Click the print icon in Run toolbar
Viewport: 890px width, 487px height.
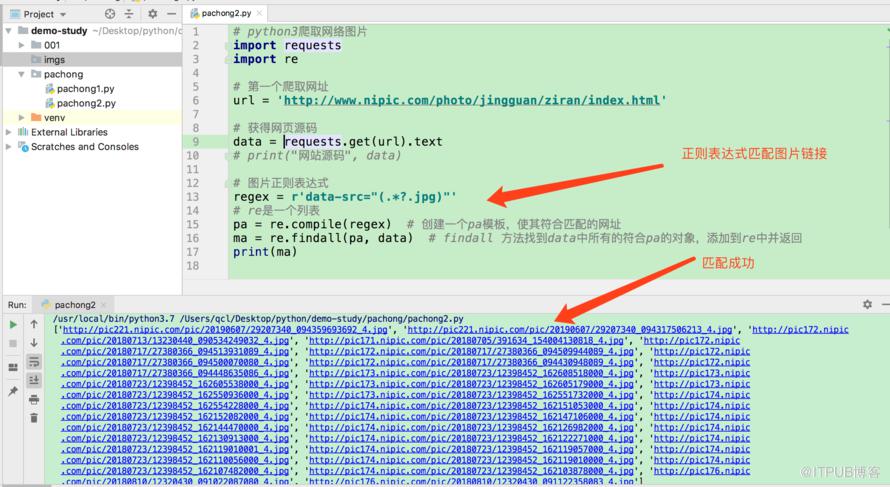click(34, 400)
